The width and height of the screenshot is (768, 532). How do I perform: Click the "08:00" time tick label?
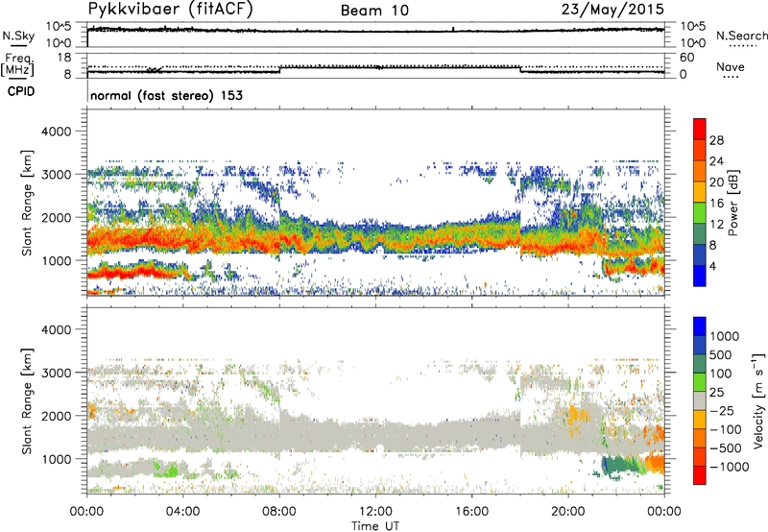[279, 512]
